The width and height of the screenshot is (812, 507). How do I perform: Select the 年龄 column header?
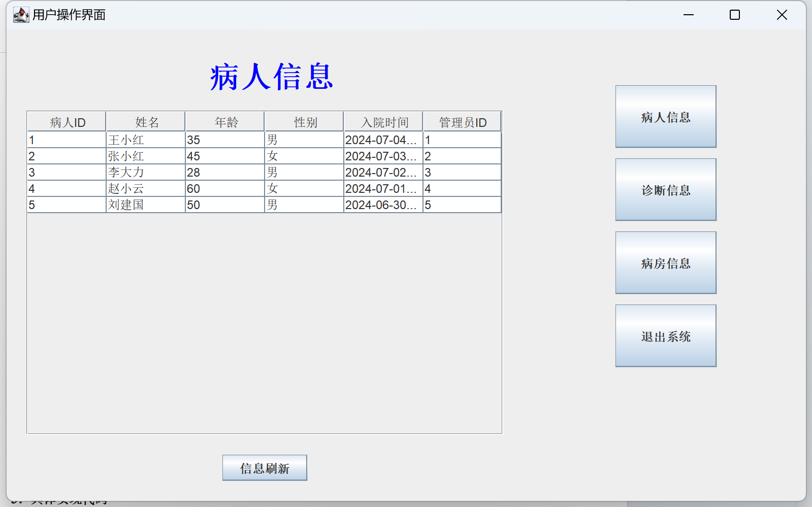pyautogui.click(x=225, y=122)
